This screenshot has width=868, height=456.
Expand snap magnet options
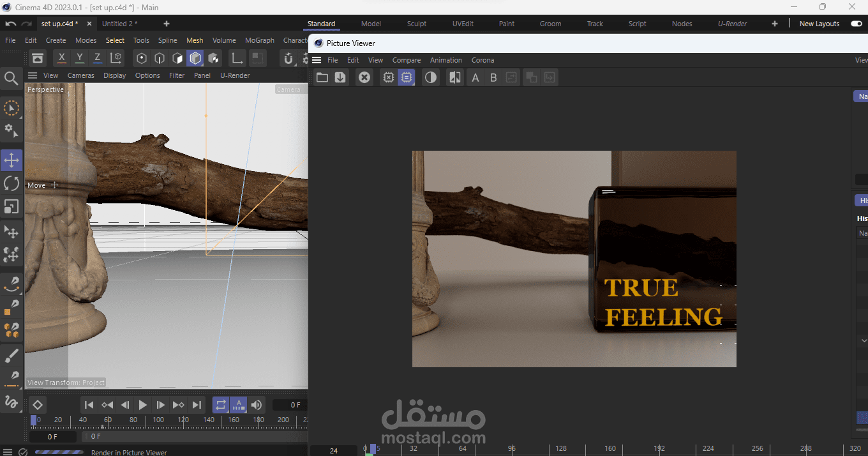coord(288,58)
